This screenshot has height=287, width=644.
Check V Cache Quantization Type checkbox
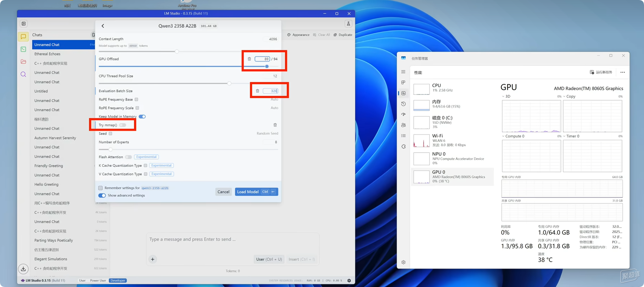(146, 174)
